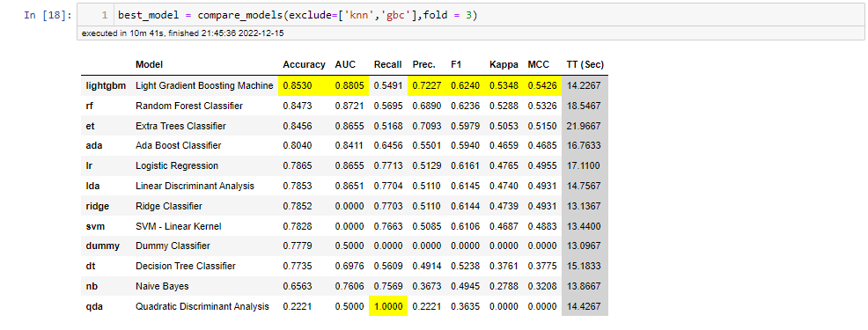Click Decision Tree AUC 0.6976
The height and width of the screenshot is (330, 868).
click(x=349, y=266)
